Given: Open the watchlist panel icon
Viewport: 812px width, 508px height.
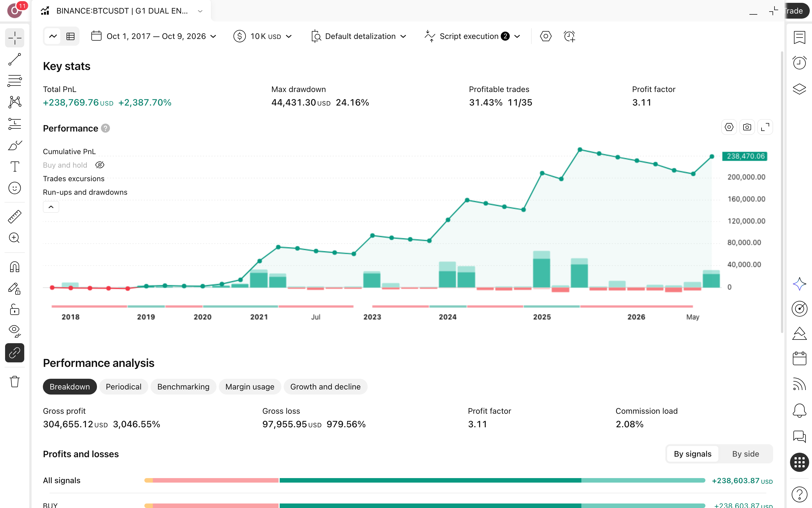Looking at the screenshot, I should [799, 37].
